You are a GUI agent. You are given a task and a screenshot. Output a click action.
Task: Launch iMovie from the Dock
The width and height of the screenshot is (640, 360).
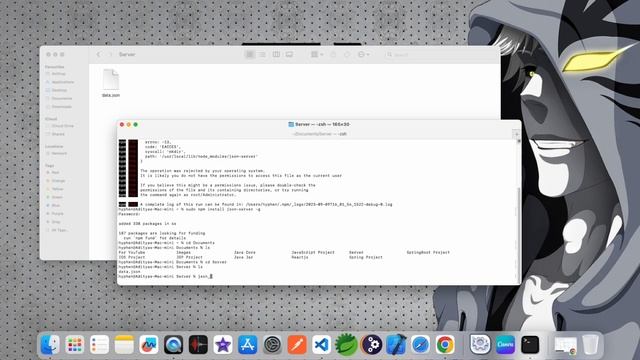223,345
